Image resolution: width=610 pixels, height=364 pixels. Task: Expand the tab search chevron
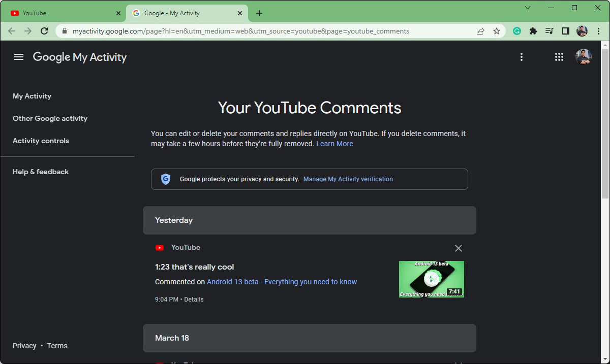tap(528, 8)
